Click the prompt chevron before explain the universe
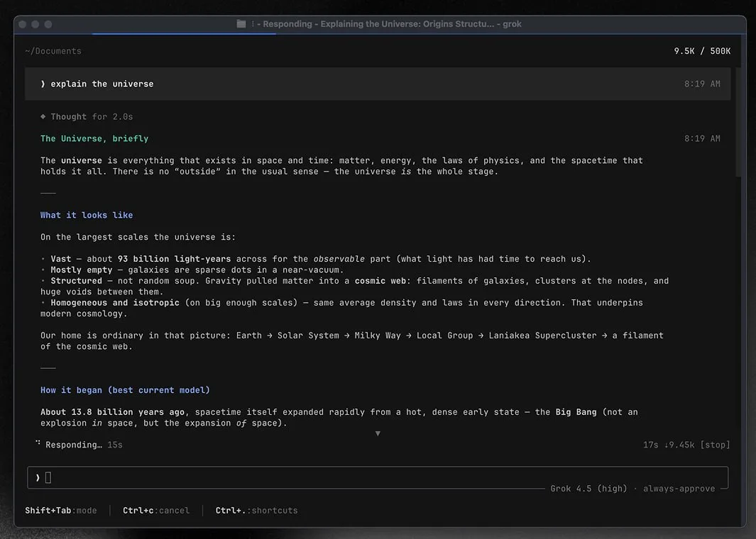The image size is (756, 539). (x=43, y=84)
